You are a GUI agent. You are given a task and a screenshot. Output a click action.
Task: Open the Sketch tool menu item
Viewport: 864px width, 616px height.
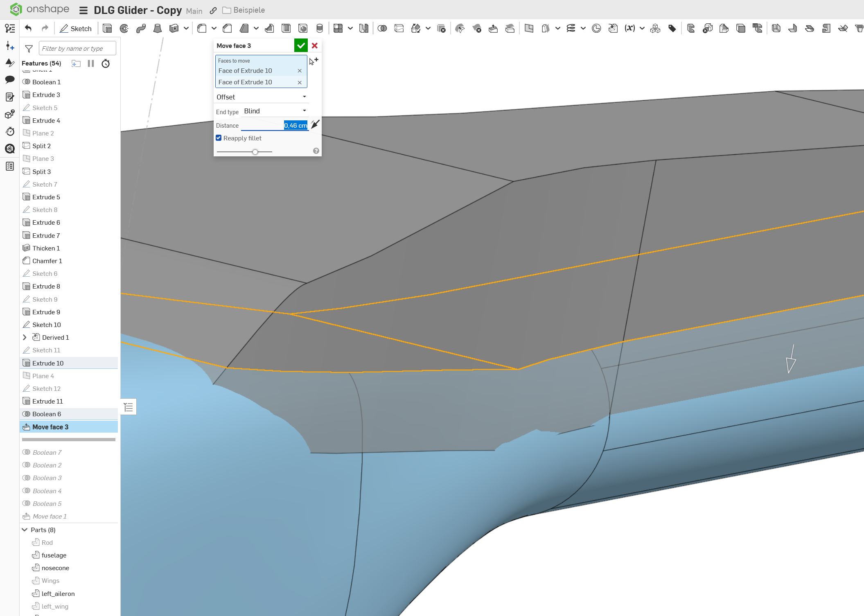click(76, 28)
